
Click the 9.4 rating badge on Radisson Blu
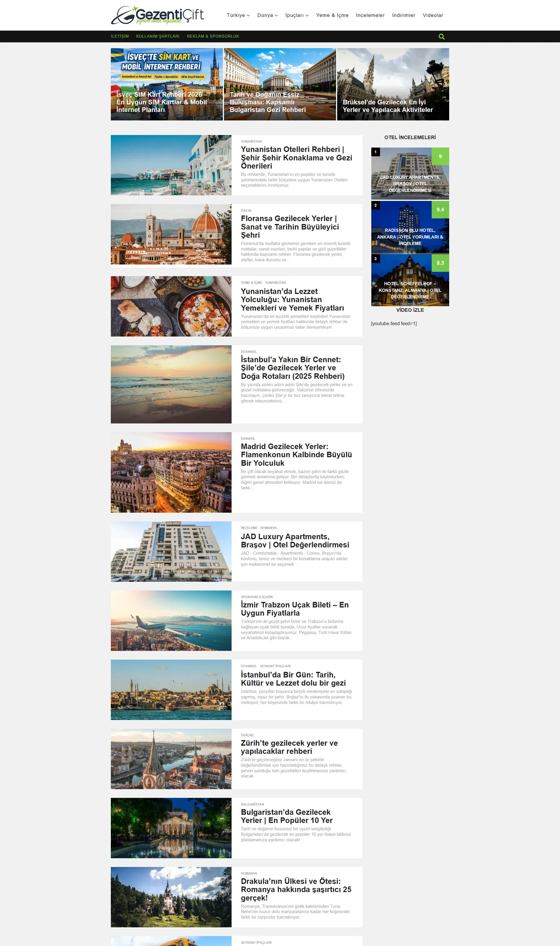(440, 210)
